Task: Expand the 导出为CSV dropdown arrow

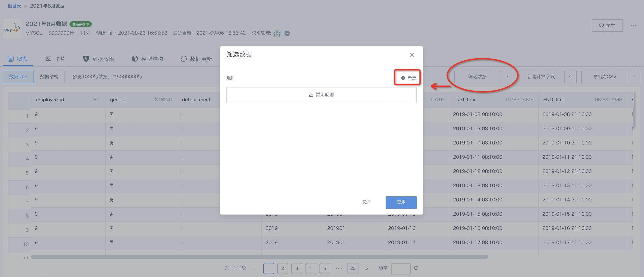Action: pos(633,77)
